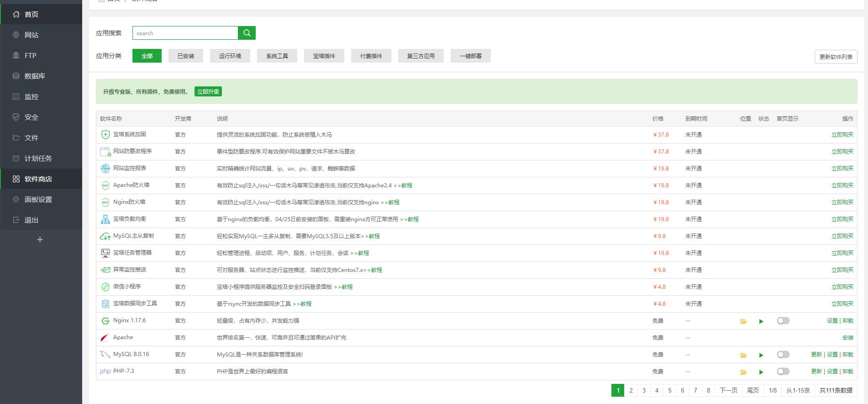
Task: Open 安全 in the sidebar
Action: click(41, 117)
